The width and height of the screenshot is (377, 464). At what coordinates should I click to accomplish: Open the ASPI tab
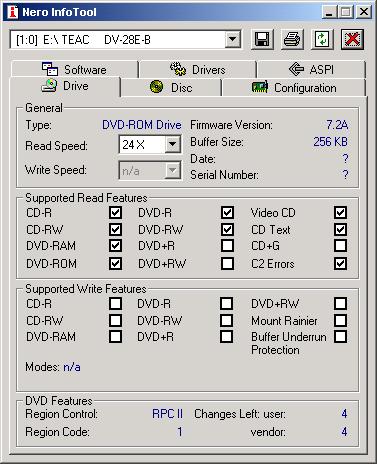311,69
